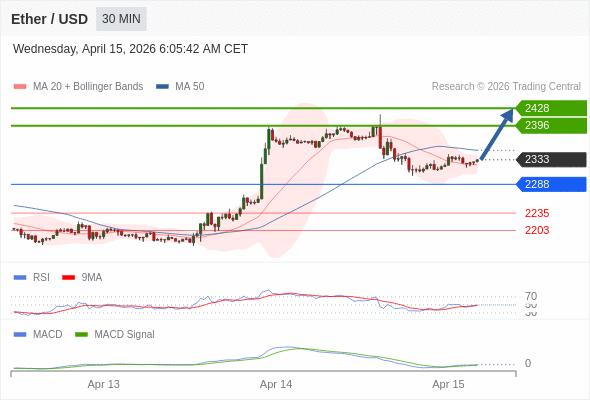
Task: Click the 'MA 50' legend label
Action: (190, 87)
